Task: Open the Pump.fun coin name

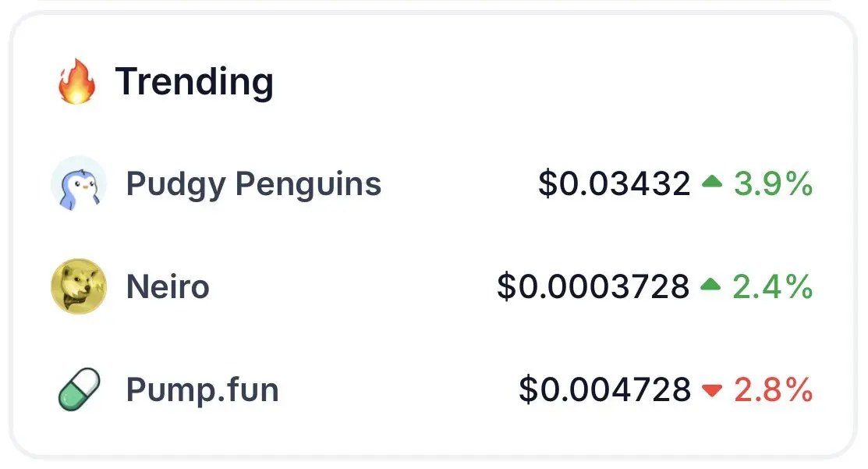Action: (x=203, y=390)
